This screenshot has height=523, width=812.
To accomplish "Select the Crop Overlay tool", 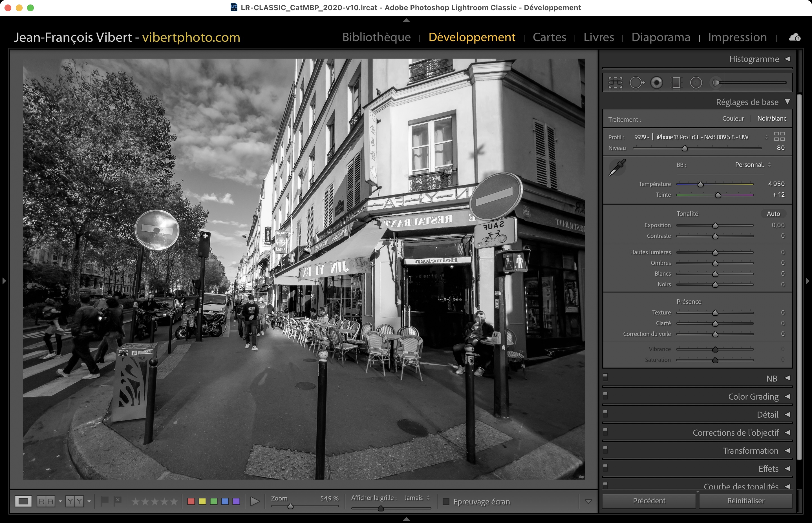I will [615, 83].
